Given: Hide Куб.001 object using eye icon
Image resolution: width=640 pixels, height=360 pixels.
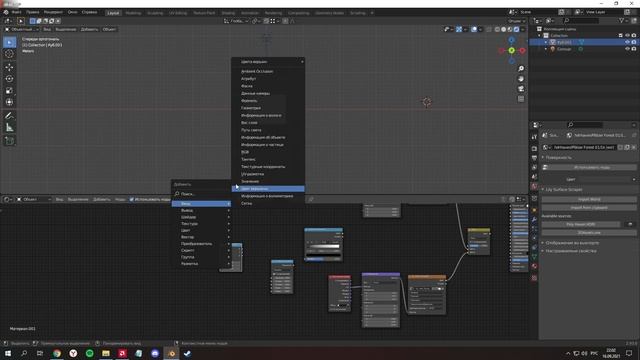Looking at the screenshot, I should tap(627, 42).
